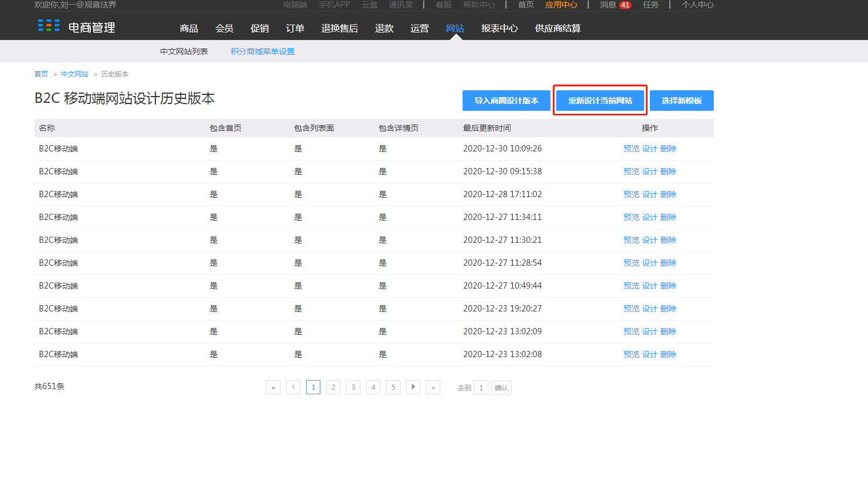Preview the 2020-12-30 09:15:38 version
The image size is (868, 488).
pyautogui.click(x=632, y=171)
